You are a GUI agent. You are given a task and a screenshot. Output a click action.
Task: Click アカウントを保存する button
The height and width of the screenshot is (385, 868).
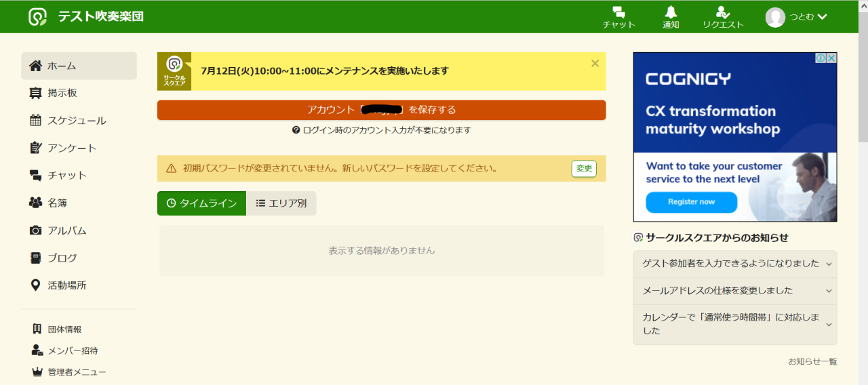click(x=381, y=110)
